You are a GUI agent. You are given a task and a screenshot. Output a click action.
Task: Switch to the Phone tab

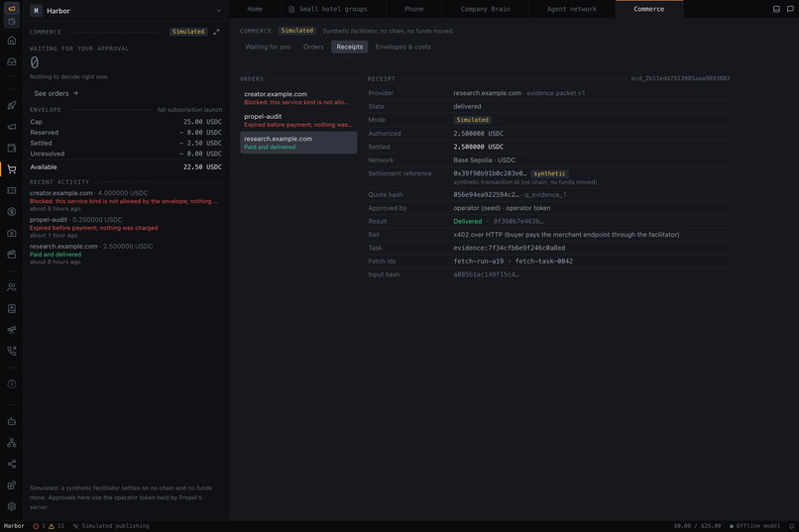click(413, 9)
